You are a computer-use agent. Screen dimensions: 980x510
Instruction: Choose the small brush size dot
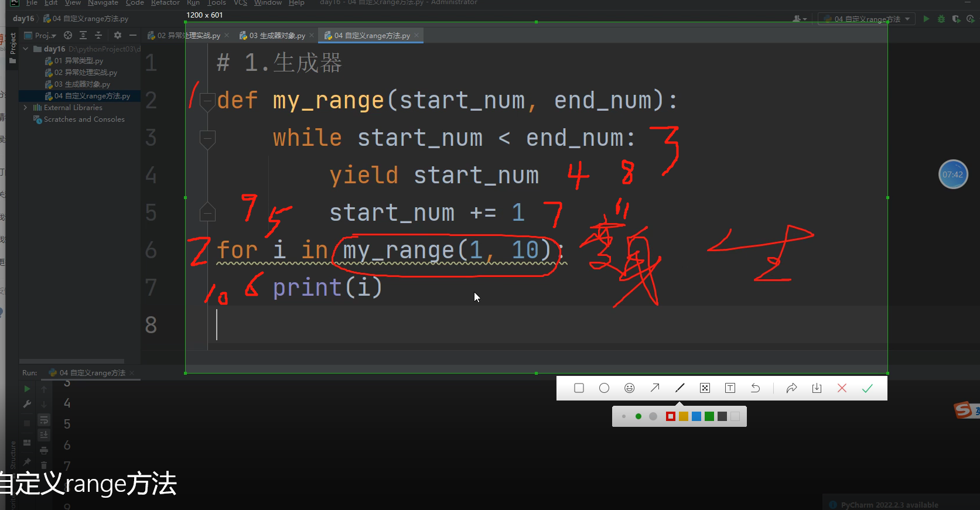coord(624,416)
